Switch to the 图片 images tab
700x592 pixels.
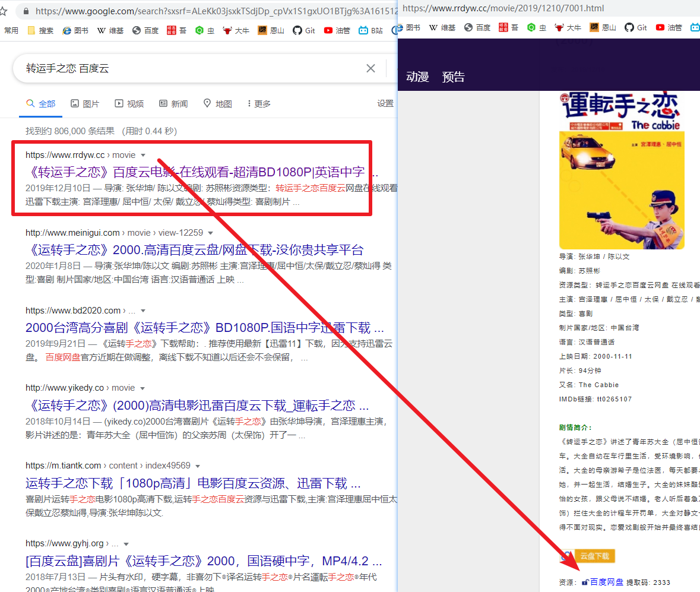point(85,103)
